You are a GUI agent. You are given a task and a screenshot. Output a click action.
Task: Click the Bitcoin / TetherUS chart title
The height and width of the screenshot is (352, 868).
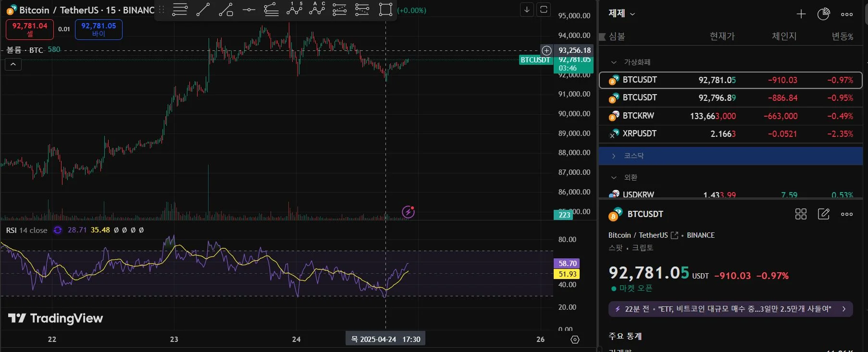click(87, 10)
